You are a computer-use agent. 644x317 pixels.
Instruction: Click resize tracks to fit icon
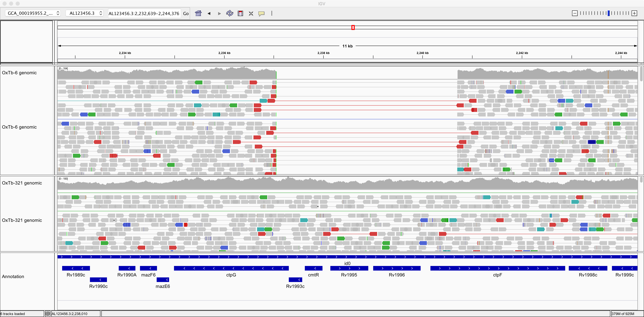click(x=251, y=13)
